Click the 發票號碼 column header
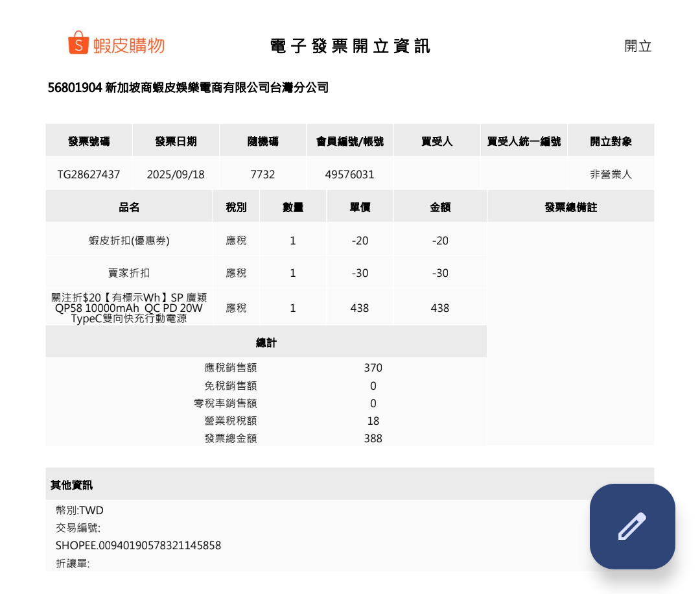This screenshot has height=594, width=700. pos(89,141)
